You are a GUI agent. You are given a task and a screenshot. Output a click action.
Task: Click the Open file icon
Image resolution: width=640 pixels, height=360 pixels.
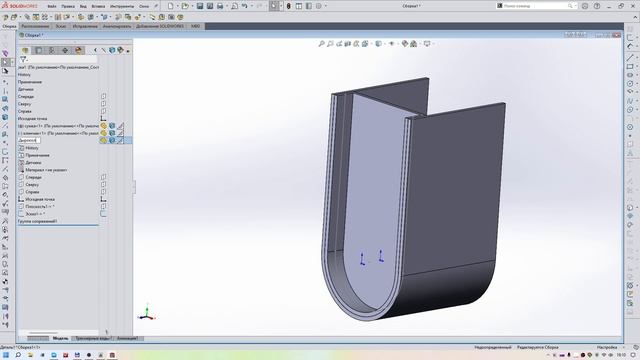[185, 6]
